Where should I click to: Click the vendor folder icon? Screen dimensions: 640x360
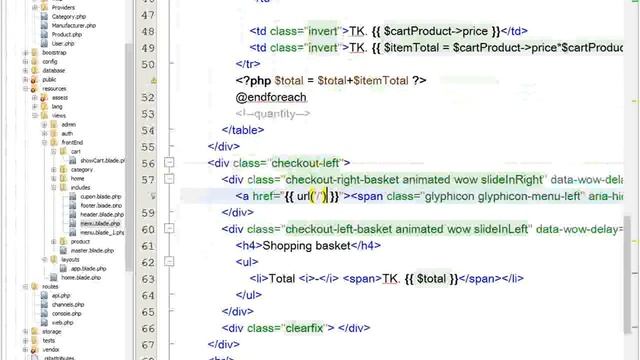click(x=35, y=350)
